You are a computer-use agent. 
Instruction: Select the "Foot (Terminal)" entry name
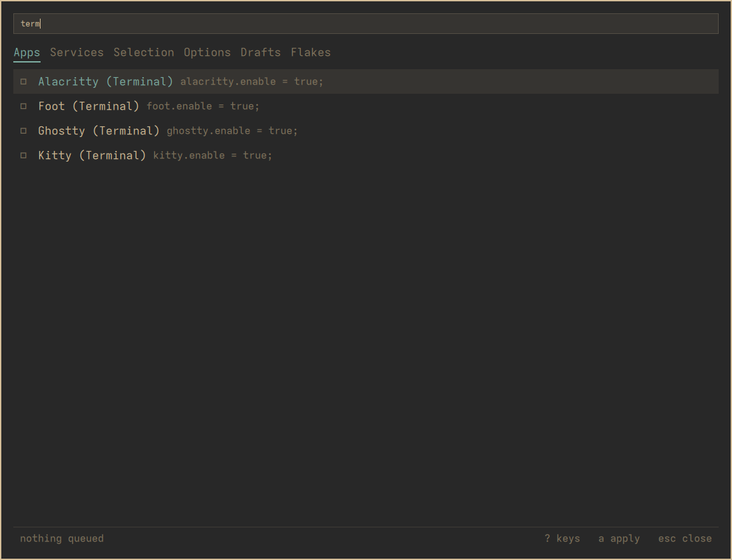coord(89,106)
